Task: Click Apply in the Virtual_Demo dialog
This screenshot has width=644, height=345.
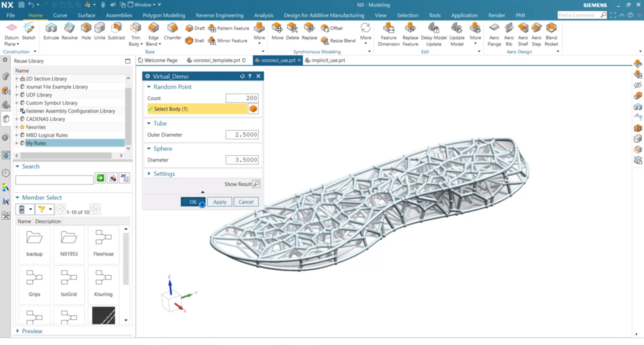Action: pos(219,202)
